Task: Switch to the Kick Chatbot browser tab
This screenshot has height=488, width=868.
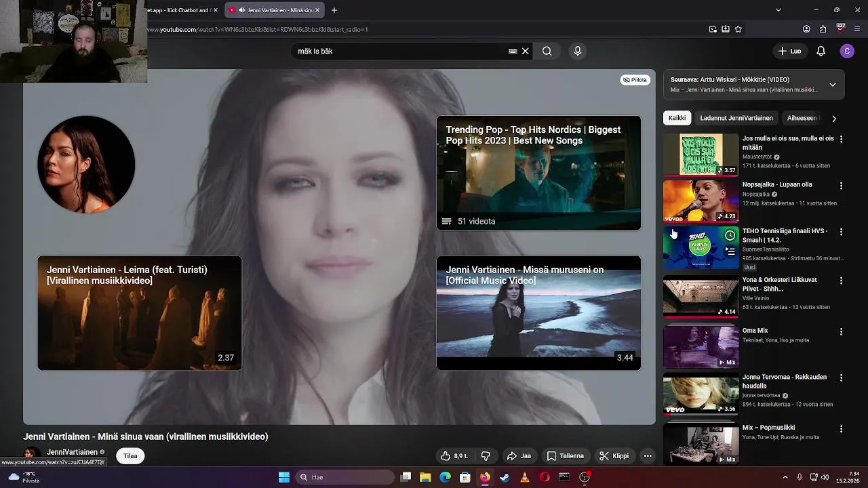Action: click(x=179, y=10)
